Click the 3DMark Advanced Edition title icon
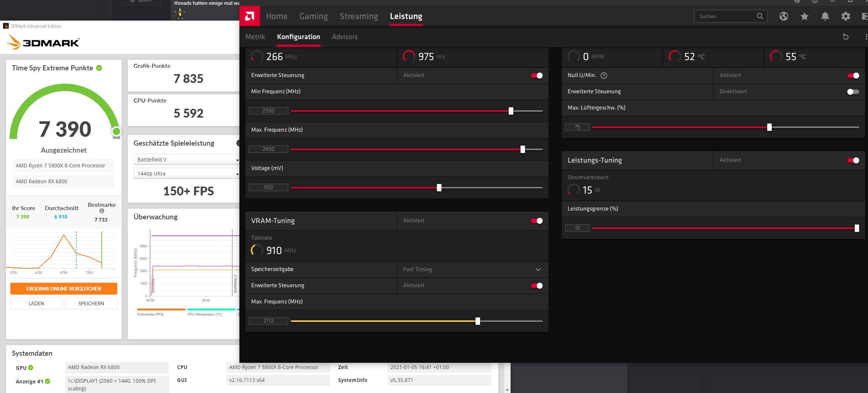The width and height of the screenshot is (868, 393). 6,26
